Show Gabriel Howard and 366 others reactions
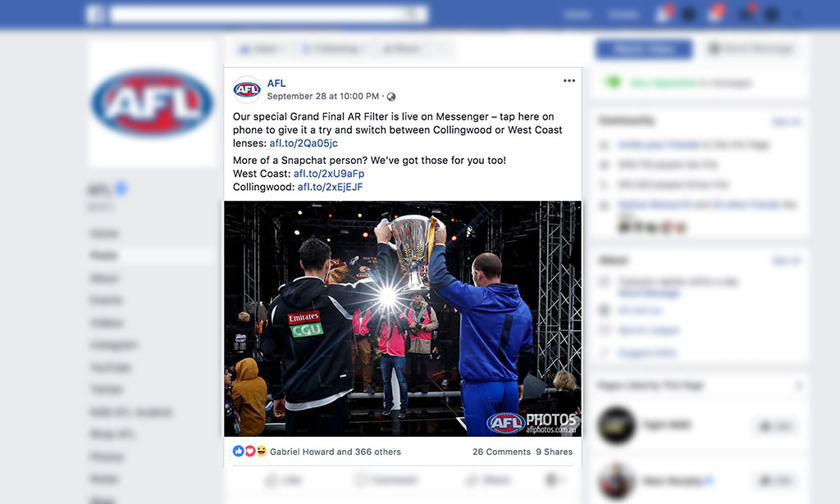The width and height of the screenshot is (840, 504). [x=336, y=452]
